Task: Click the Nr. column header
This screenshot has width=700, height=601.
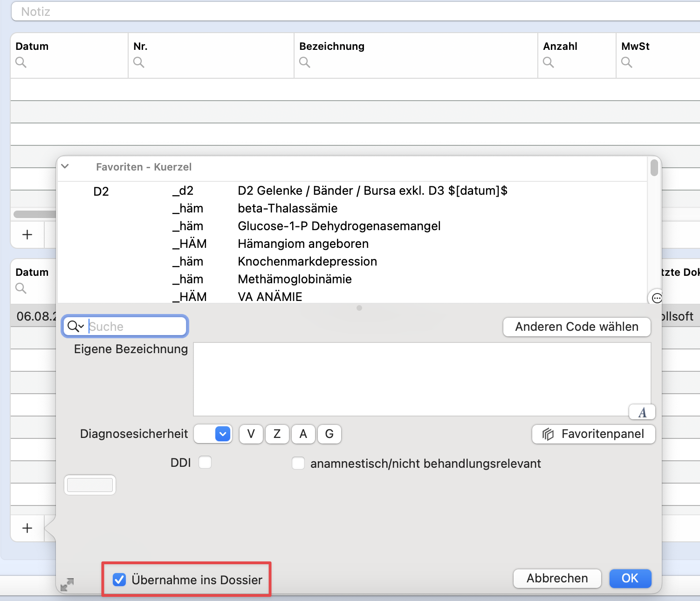Action: 140,46
